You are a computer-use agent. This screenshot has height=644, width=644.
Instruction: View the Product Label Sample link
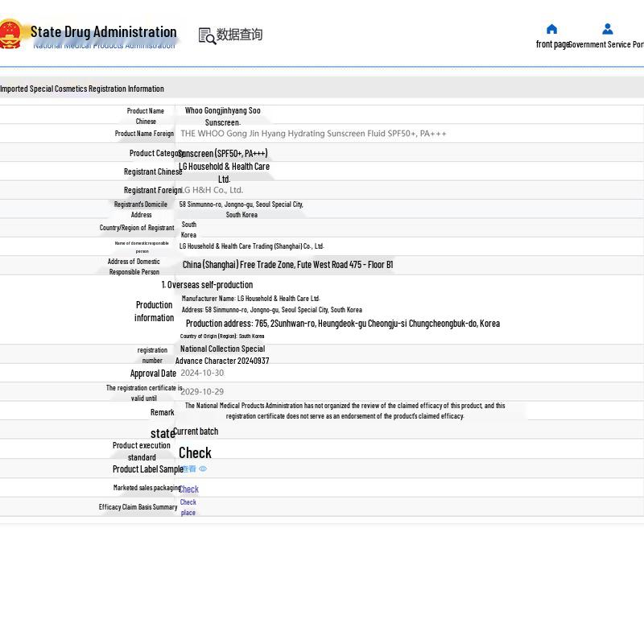click(189, 469)
